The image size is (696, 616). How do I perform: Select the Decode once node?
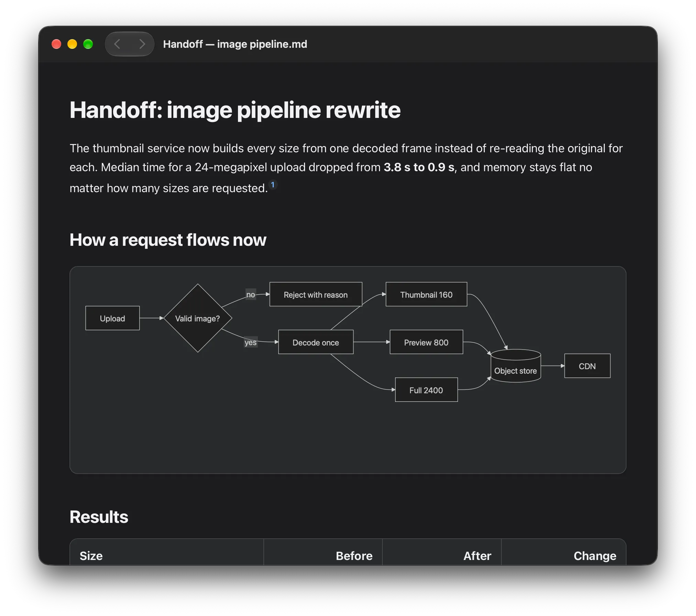(316, 342)
